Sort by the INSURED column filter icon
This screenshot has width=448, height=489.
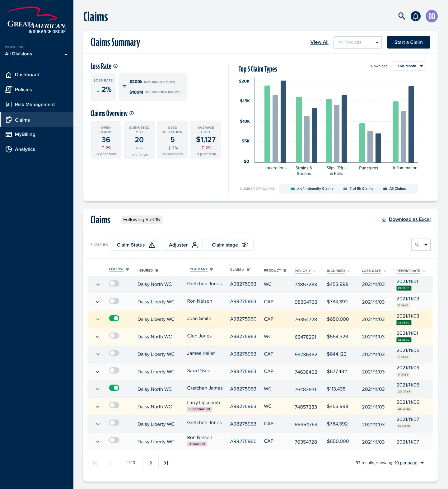click(x=157, y=271)
